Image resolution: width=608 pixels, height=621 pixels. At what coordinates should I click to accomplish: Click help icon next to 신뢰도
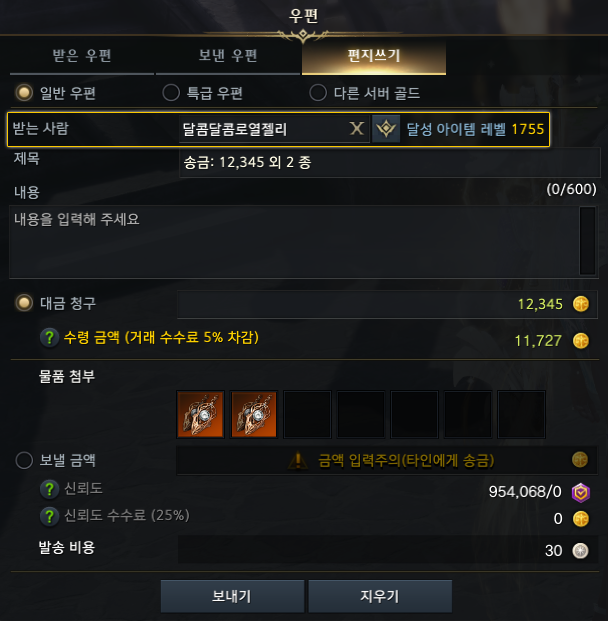pos(50,489)
